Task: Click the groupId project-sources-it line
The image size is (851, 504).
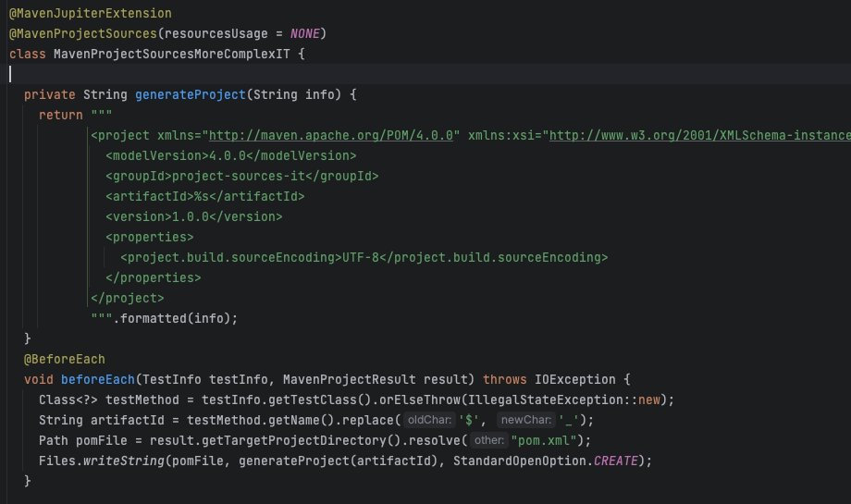Action: click(x=242, y=176)
